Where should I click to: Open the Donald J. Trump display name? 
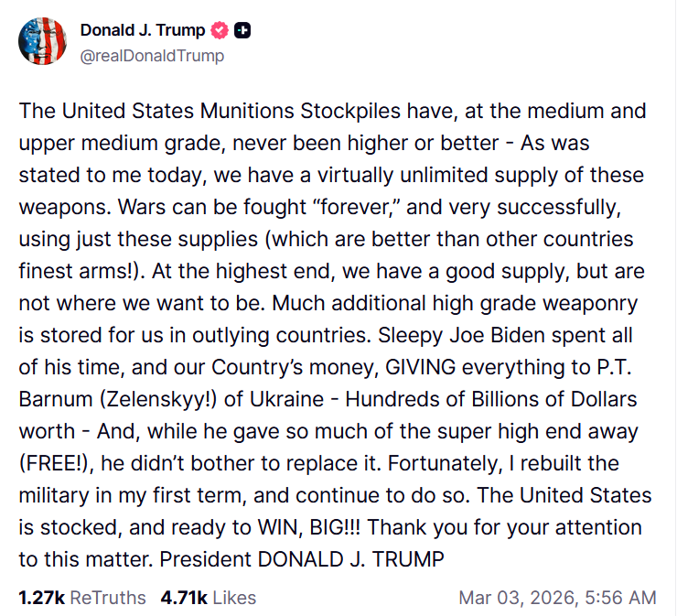pos(141,31)
